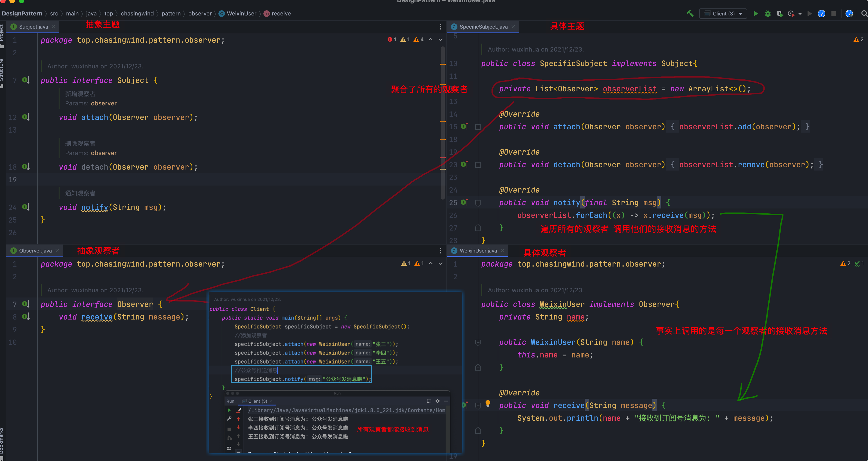This screenshot has width=868, height=461.
Task: Run with coverage shield icon
Action: [779, 14]
